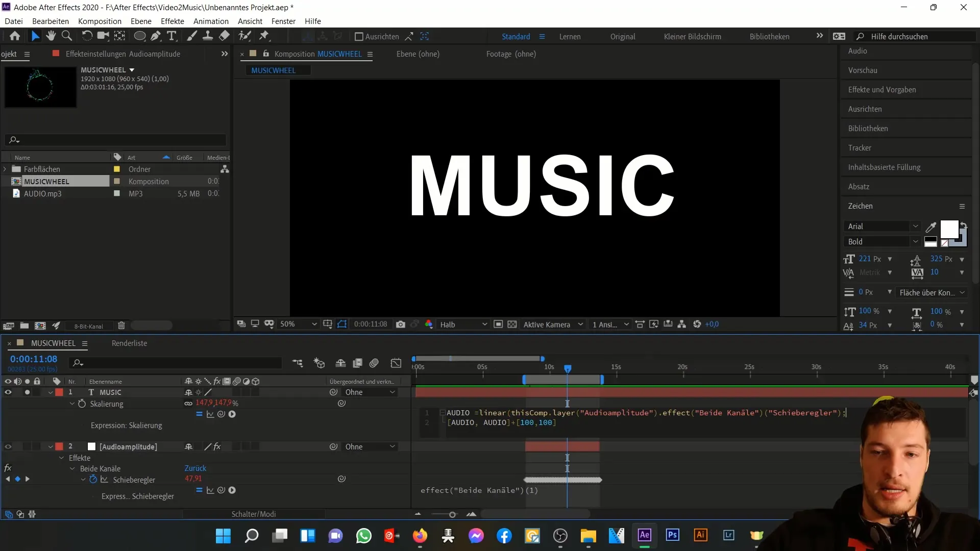Image resolution: width=980 pixels, height=551 pixels.
Task: Click the current time indicator marker
Action: tap(568, 368)
